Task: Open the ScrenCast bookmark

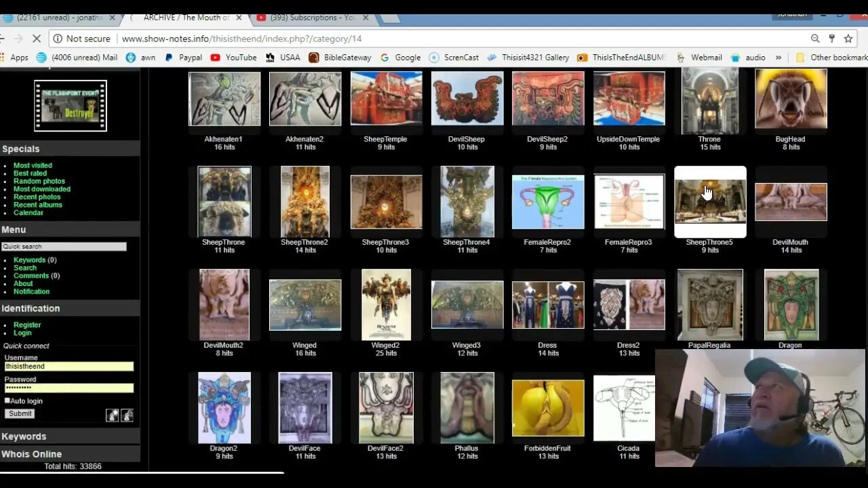Action: pos(454,58)
